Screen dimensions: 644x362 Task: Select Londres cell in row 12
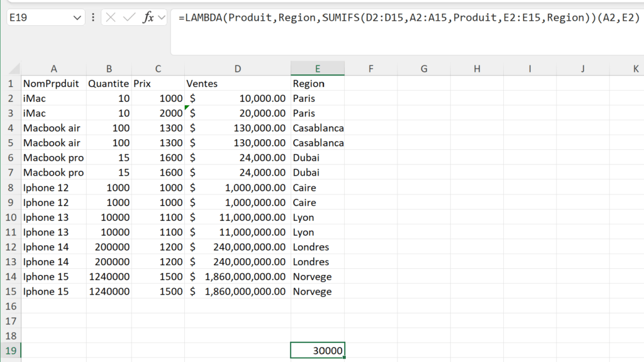(318, 247)
